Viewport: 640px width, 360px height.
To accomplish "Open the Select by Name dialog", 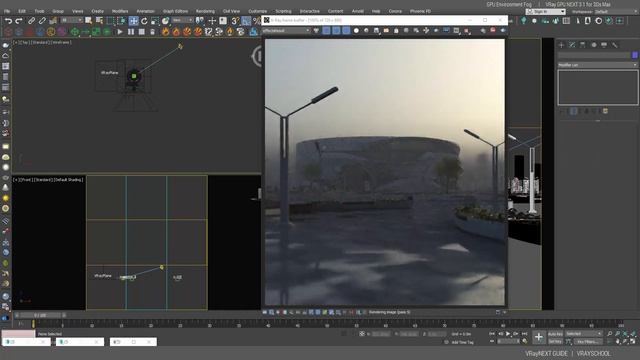I will click(x=99, y=20).
